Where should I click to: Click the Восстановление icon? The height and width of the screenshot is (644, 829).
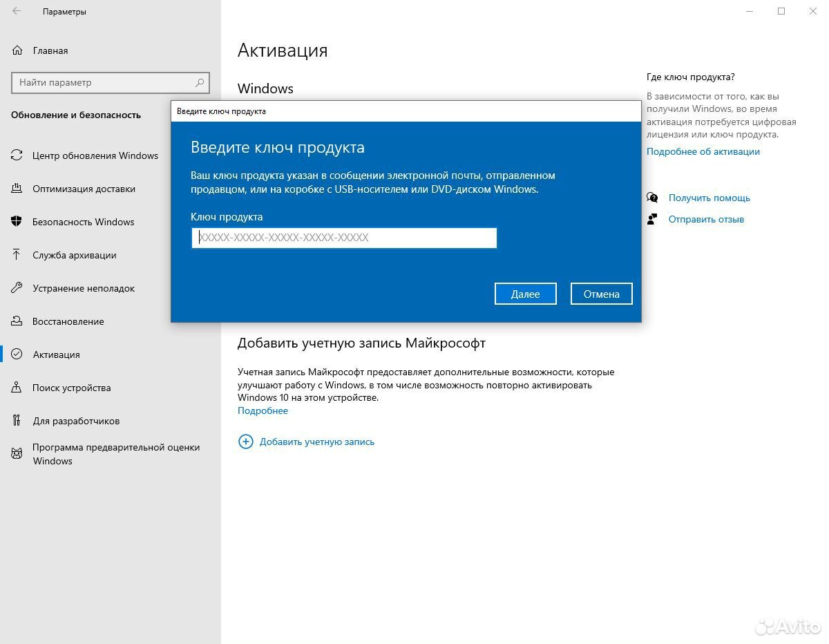point(17,321)
